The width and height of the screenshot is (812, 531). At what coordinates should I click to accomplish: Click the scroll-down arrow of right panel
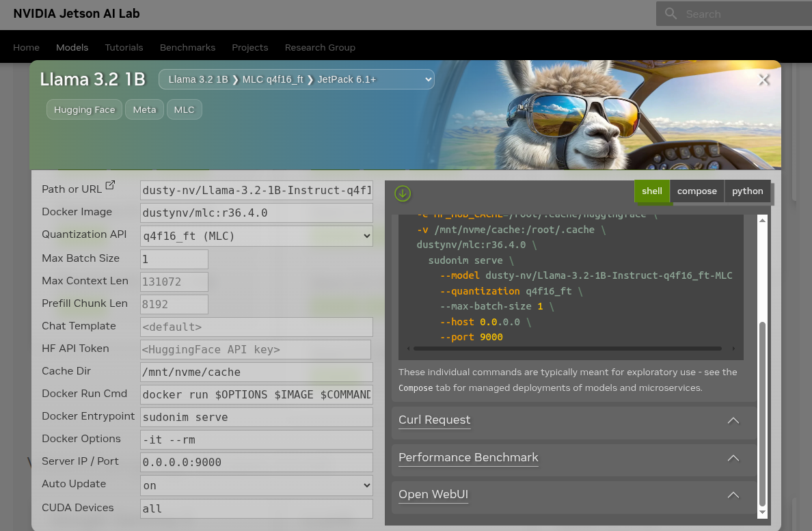(762, 513)
